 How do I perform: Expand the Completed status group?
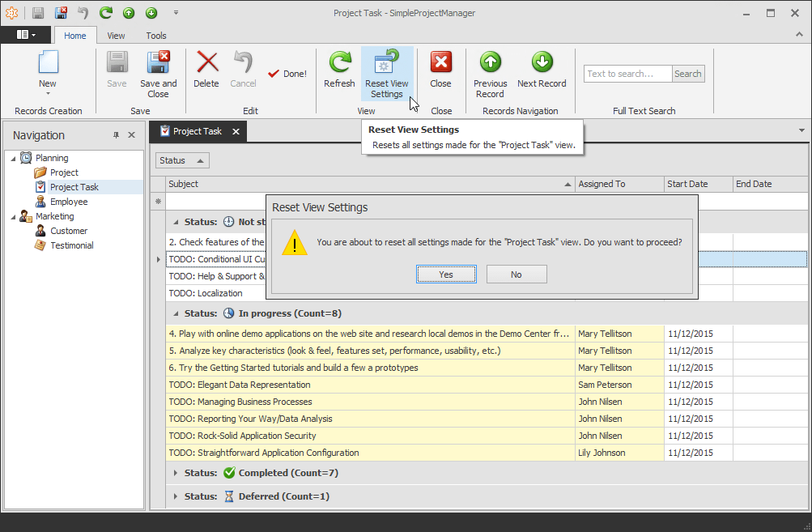point(176,473)
